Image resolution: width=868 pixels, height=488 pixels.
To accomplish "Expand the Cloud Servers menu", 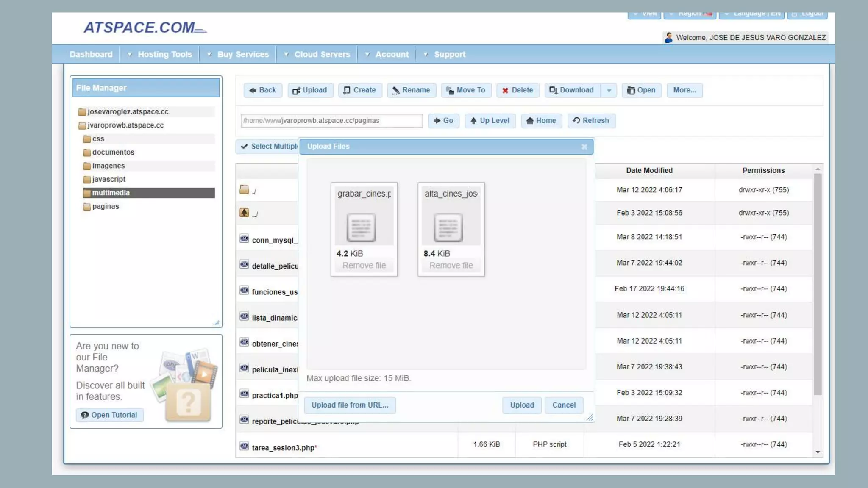I will tap(322, 54).
